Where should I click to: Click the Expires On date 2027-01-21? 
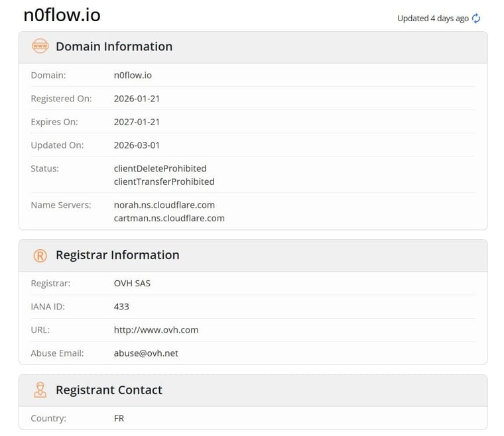pos(137,122)
